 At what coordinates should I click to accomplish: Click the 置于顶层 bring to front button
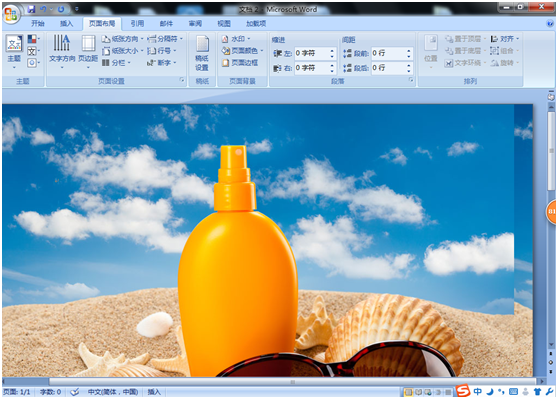(x=465, y=38)
